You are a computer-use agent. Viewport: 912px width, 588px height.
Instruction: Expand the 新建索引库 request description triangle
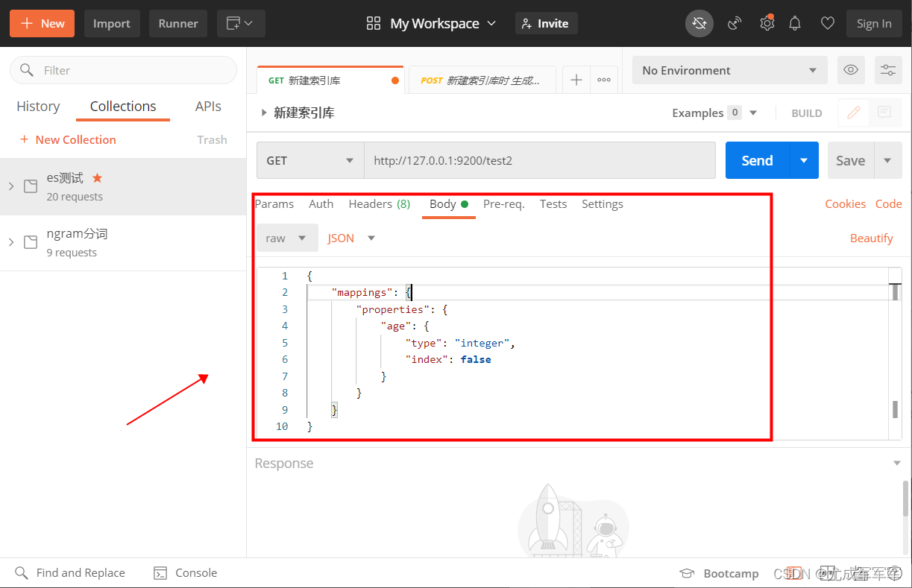tap(263, 113)
